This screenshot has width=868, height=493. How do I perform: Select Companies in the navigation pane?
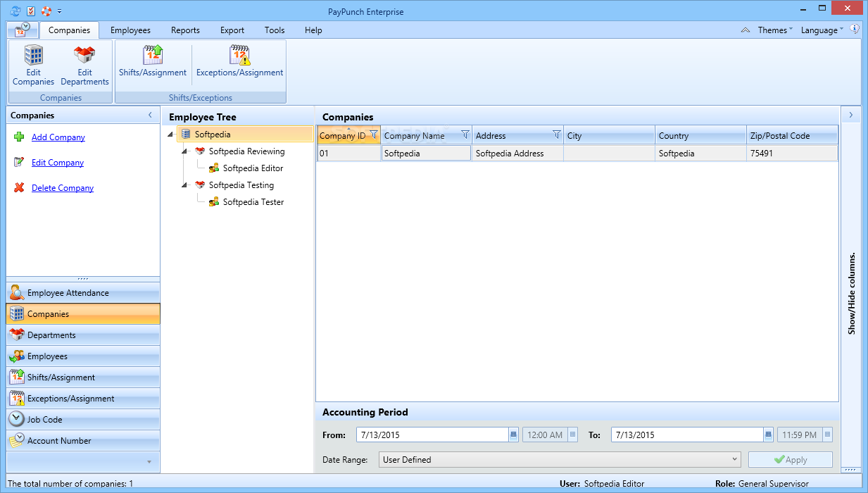(83, 314)
